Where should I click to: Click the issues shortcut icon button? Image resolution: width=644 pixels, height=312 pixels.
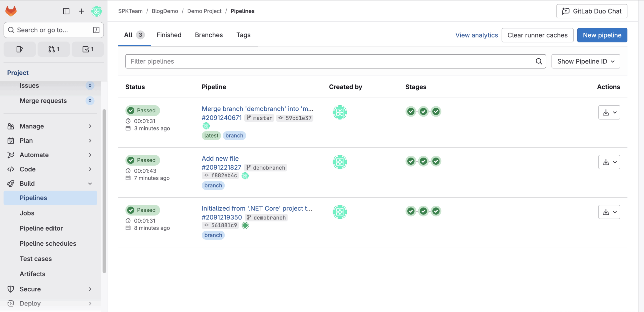pos(20,49)
